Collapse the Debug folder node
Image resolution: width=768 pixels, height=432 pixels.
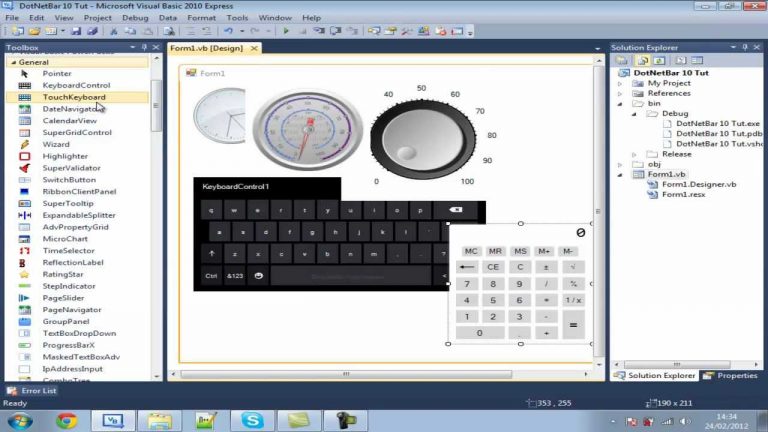coord(634,114)
